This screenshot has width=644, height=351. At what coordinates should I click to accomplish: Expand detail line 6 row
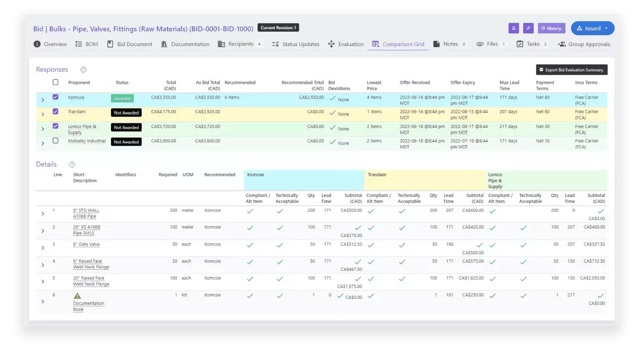[43, 301]
